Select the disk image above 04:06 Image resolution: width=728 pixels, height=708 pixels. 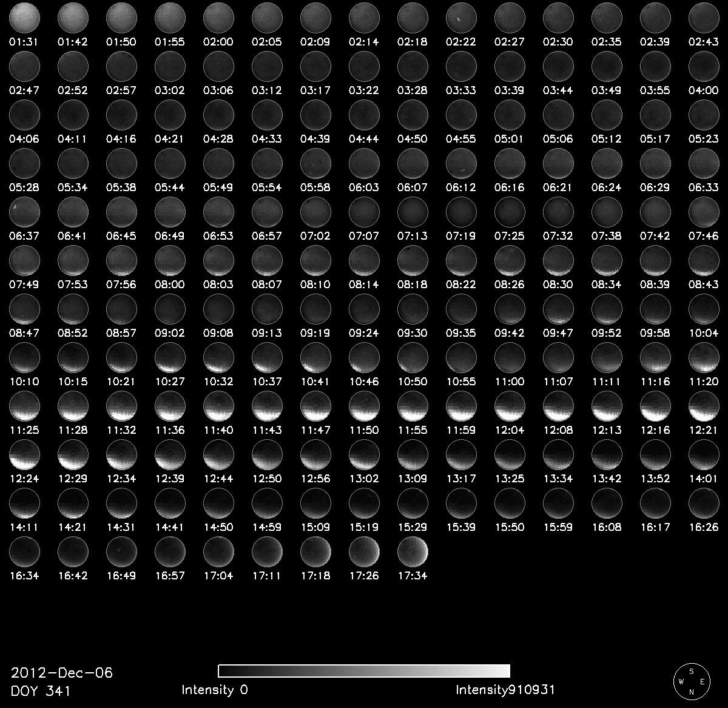[x=24, y=114]
